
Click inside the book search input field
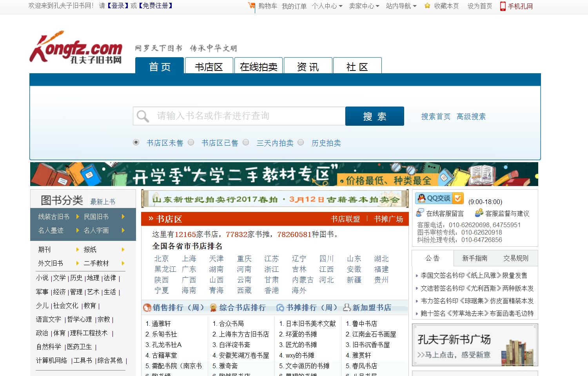point(243,116)
